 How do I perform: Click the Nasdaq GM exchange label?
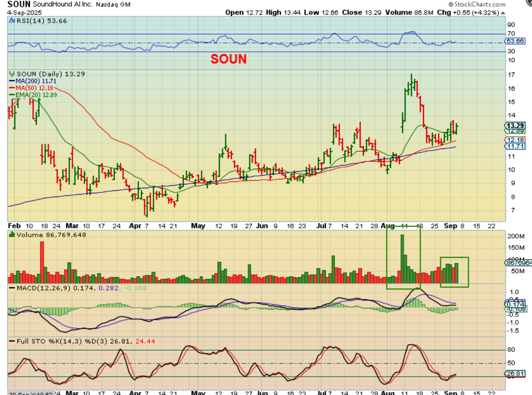pyautogui.click(x=114, y=4)
